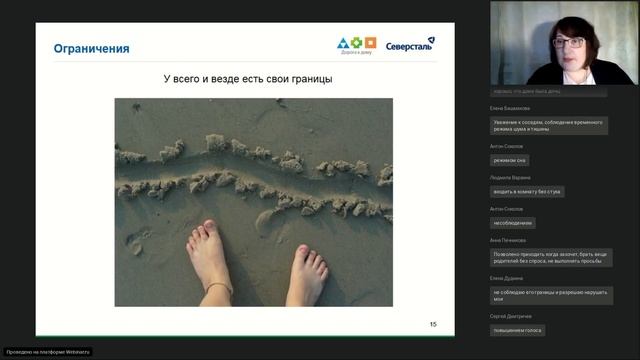
Task: Open the presenter webcam video
Action: [x=564, y=43]
